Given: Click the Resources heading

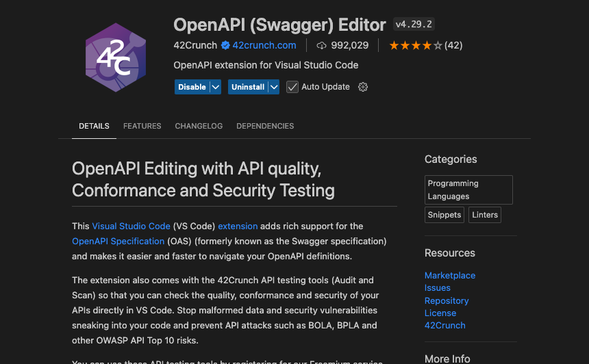Looking at the screenshot, I should click(x=450, y=253).
